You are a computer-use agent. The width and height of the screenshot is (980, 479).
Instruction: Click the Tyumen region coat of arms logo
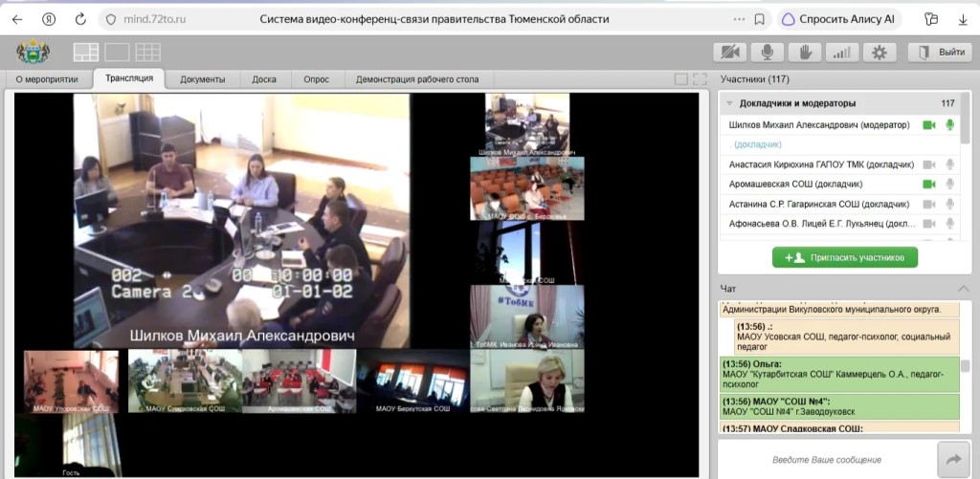[x=33, y=52]
